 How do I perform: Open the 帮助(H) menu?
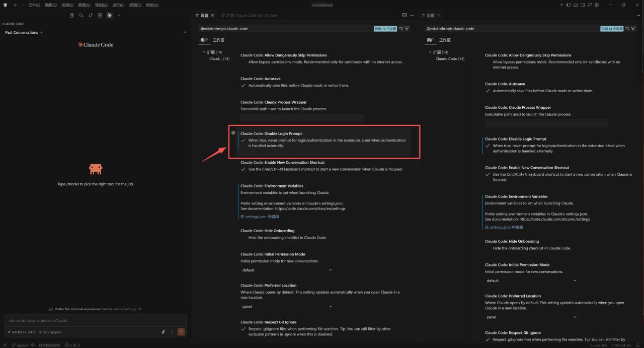(x=152, y=5)
